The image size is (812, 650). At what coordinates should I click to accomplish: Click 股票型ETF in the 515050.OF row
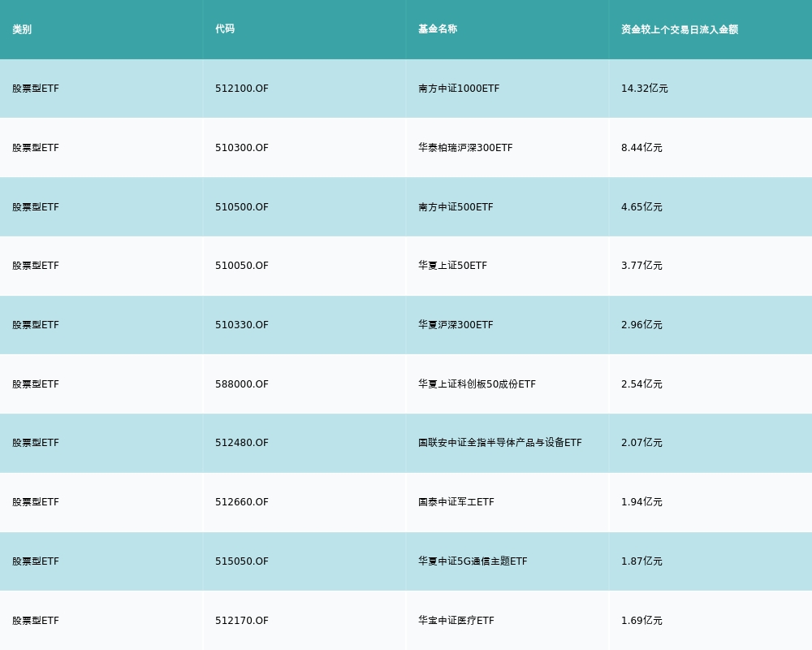pos(36,561)
